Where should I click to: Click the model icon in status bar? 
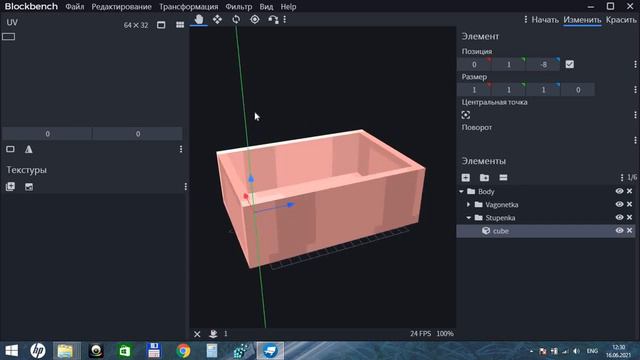point(213,334)
